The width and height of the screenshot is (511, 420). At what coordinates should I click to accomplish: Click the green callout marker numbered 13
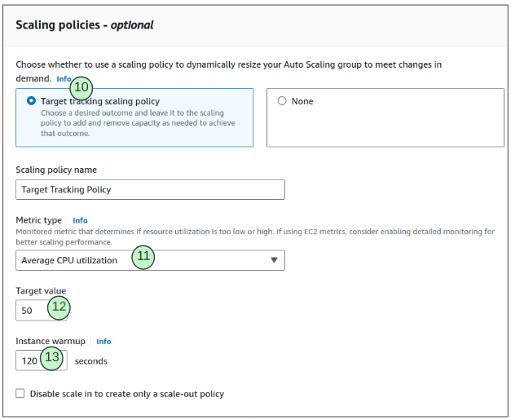click(x=53, y=357)
